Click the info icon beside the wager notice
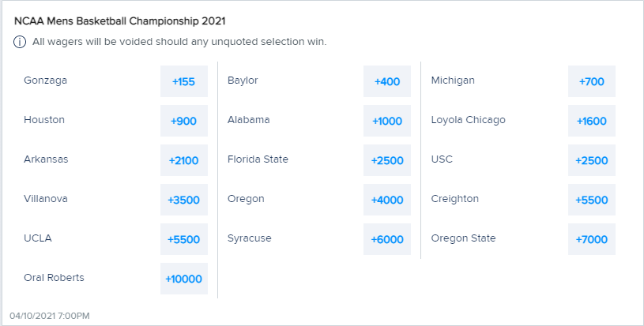The image size is (644, 326). tap(21, 42)
